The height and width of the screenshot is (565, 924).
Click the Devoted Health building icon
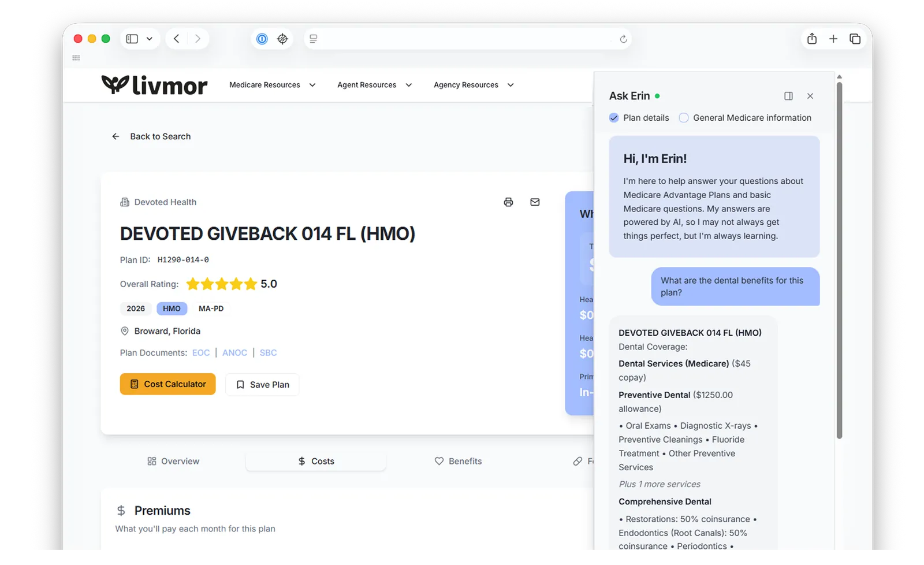125,202
